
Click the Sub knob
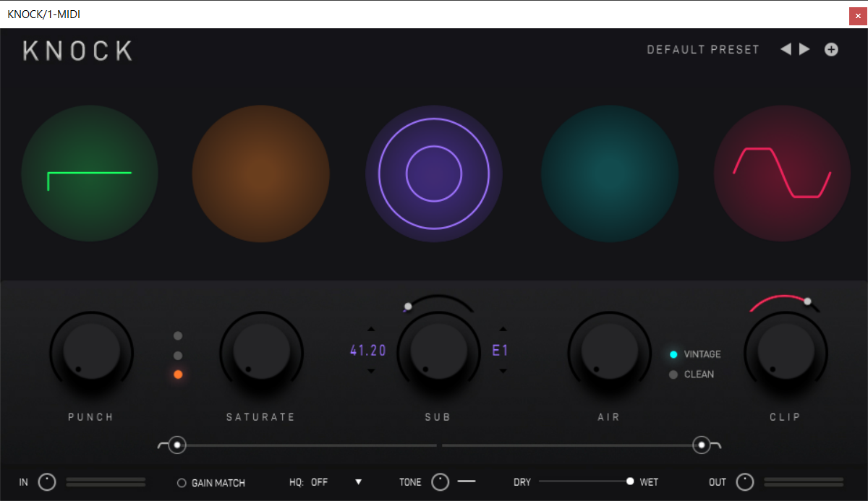pos(438,353)
